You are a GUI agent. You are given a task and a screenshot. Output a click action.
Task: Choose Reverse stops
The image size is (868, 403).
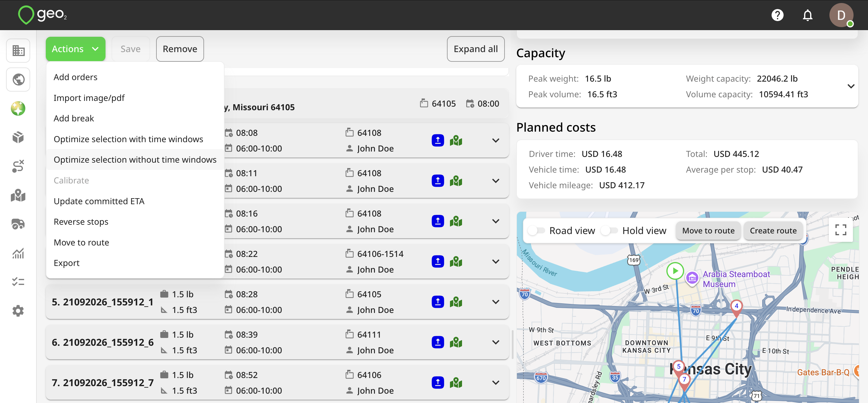click(x=135, y=222)
